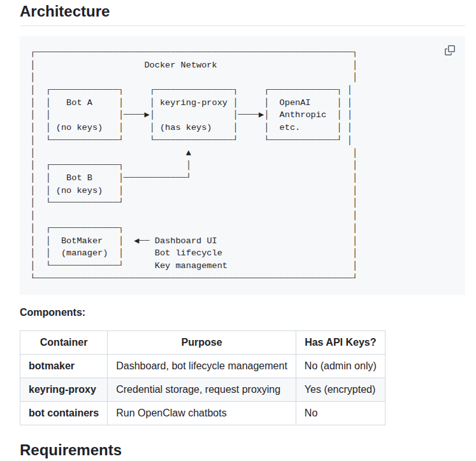Select the Bot B box in diagram
476x461 pixels.
click(84, 183)
